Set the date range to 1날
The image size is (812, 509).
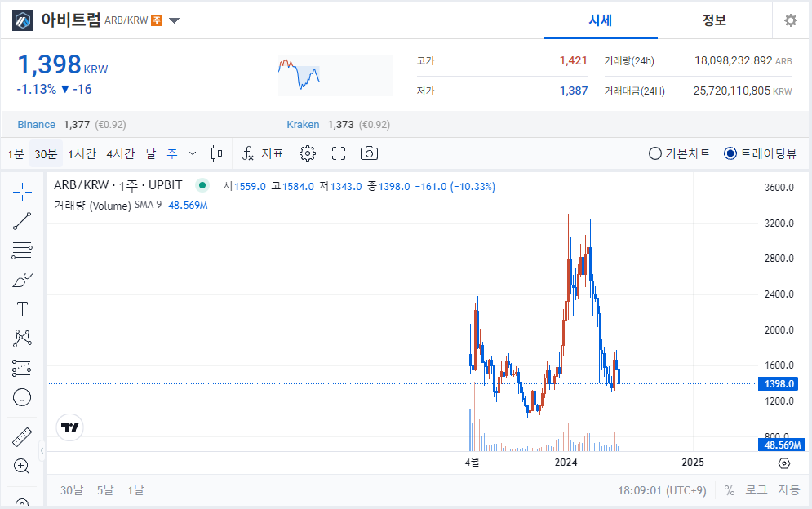[x=135, y=490]
